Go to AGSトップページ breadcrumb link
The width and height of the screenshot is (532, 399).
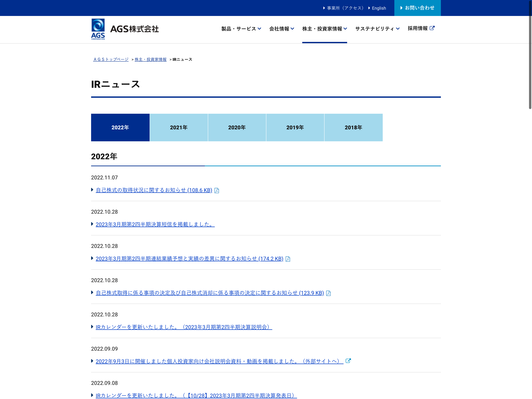pyautogui.click(x=111, y=59)
